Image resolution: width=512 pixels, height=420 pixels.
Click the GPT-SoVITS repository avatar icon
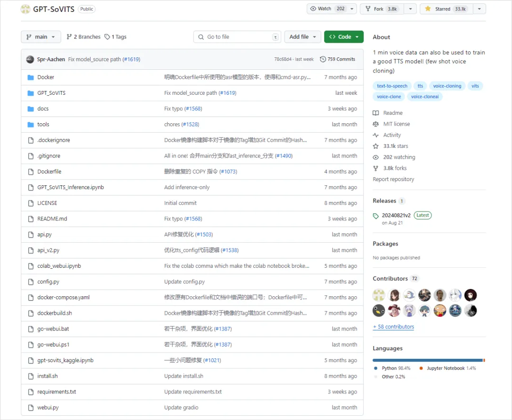click(x=26, y=9)
